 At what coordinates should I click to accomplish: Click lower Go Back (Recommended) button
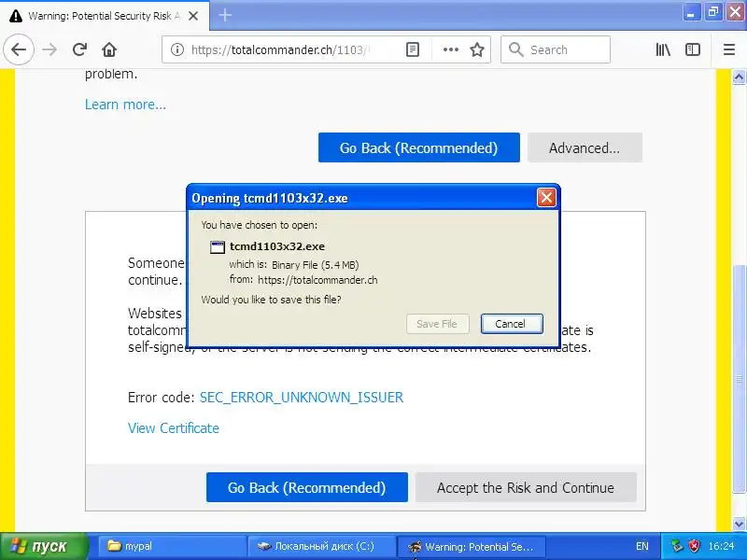(307, 487)
